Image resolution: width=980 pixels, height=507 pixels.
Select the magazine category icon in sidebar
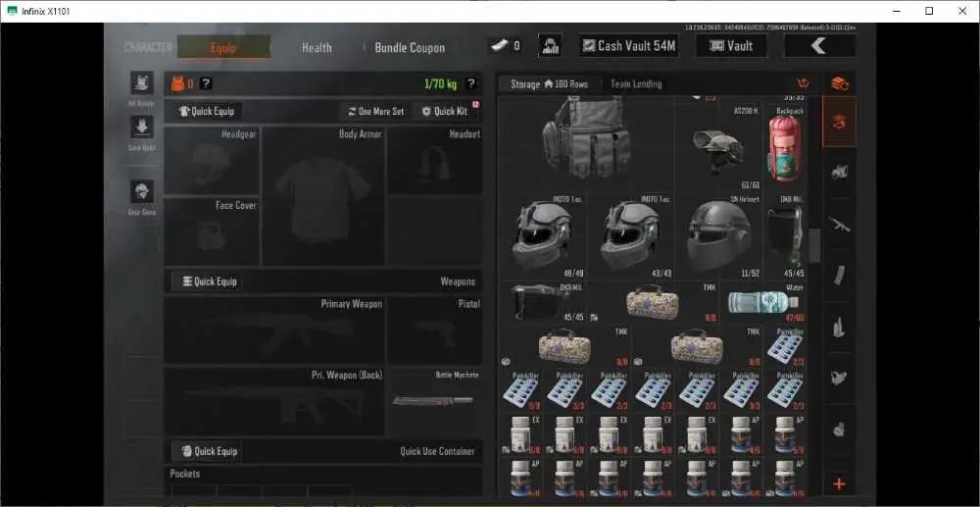pos(839,276)
